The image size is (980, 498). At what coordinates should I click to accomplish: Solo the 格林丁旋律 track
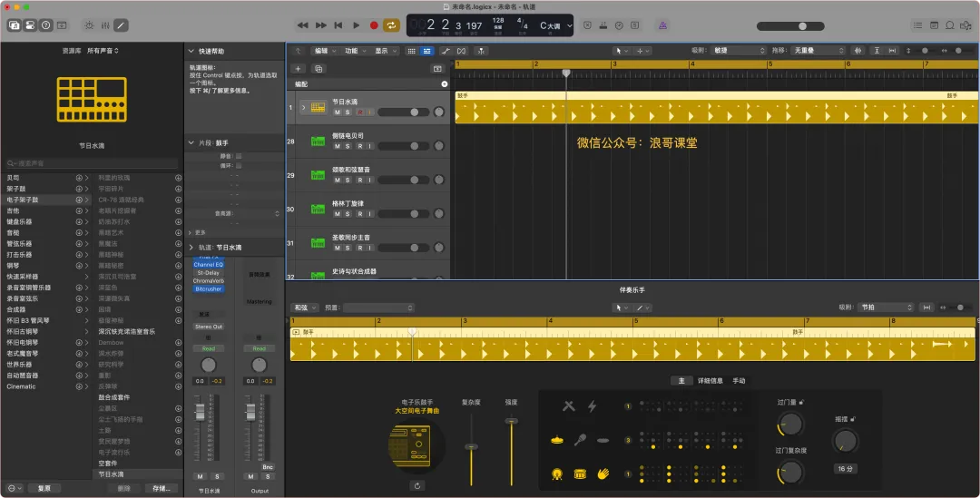[x=348, y=214]
